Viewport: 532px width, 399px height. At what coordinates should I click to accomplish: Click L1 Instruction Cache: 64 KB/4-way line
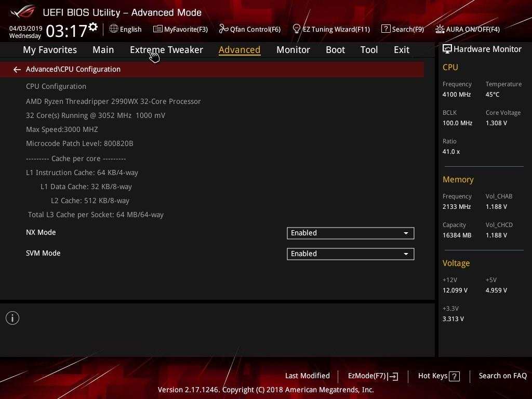(x=82, y=172)
